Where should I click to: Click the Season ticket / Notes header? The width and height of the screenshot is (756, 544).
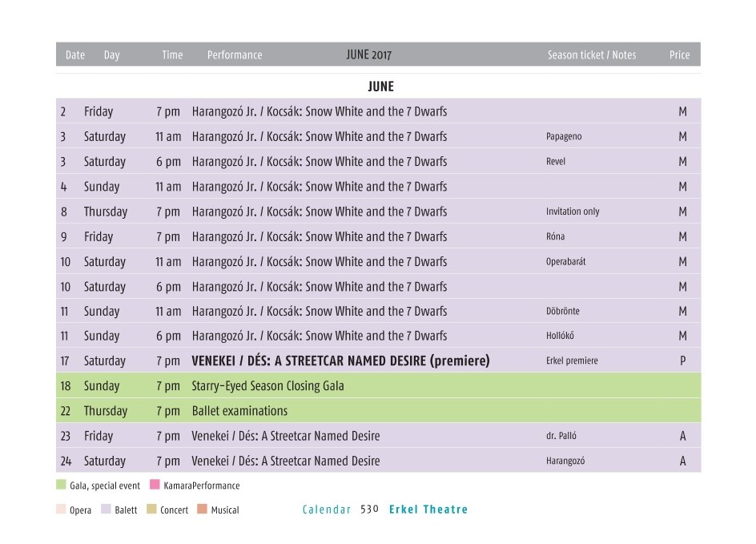pos(591,55)
